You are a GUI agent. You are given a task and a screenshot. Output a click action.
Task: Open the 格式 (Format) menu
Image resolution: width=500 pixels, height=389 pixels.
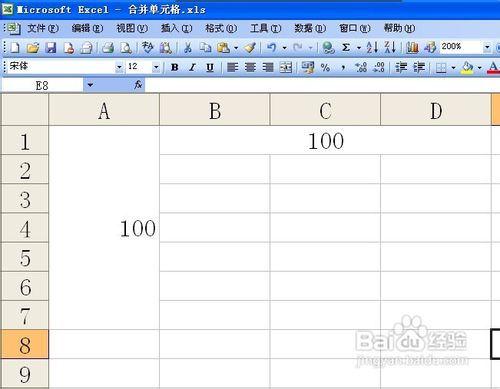pyautogui.click(x=221, y=28)
